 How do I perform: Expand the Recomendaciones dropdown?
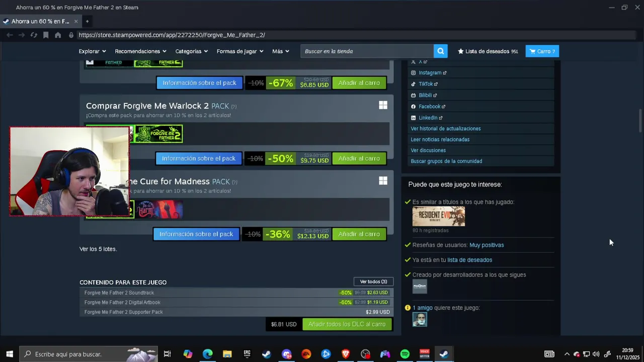click(x=140, y=51)
